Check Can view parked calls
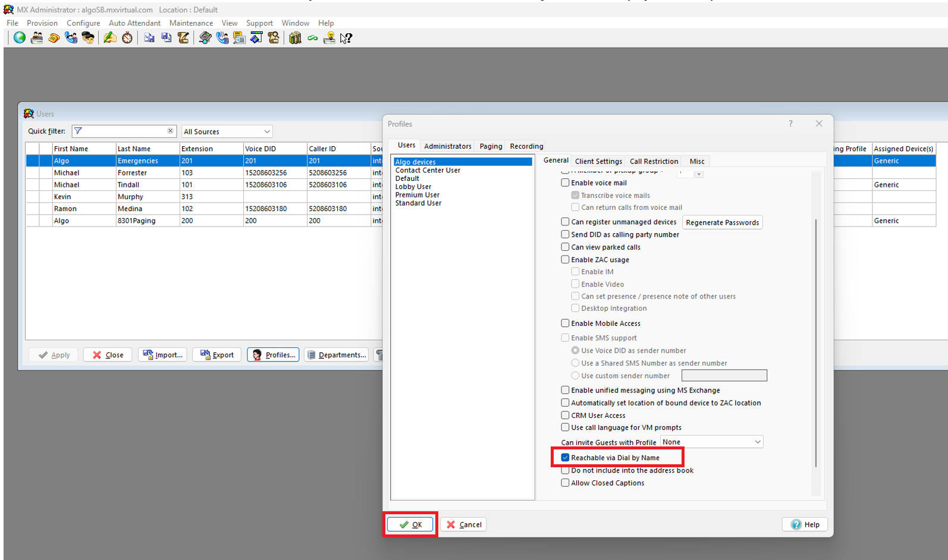Screen dimensions: 948x560 (565, 247)
